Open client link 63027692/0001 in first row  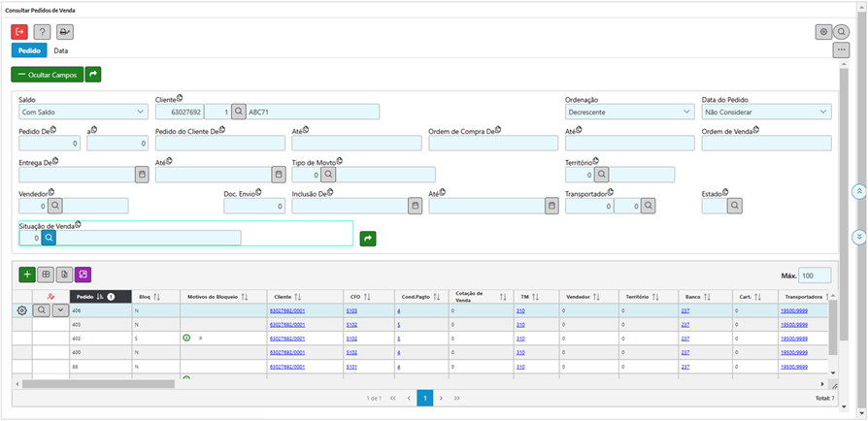point(286,310)
